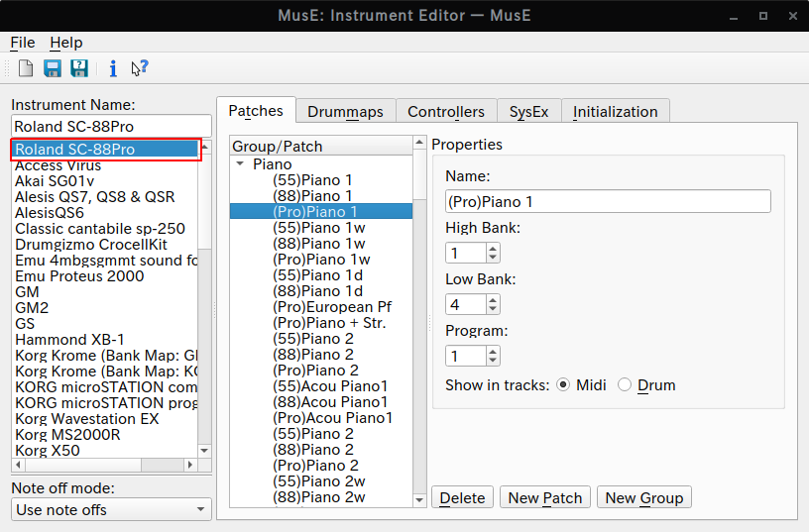809x532 pixels.
Task: Click the Low Bank number field
Action: (x=466, y=305)
